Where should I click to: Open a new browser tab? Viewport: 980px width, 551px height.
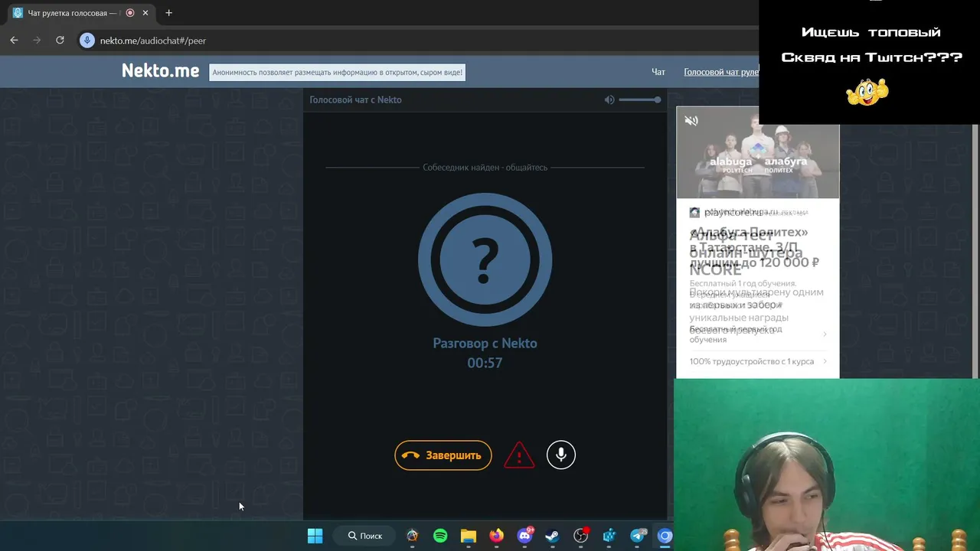pos(168,13)
